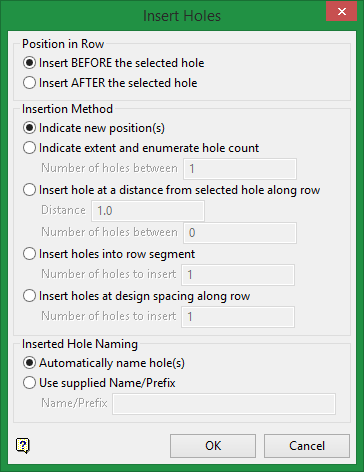Choose Indicate new position(s) option

click(94, 128)
